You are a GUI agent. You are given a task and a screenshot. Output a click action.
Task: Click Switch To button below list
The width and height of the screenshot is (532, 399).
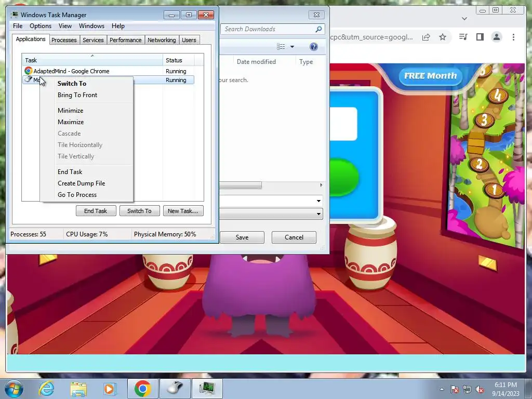coord(139,211)
